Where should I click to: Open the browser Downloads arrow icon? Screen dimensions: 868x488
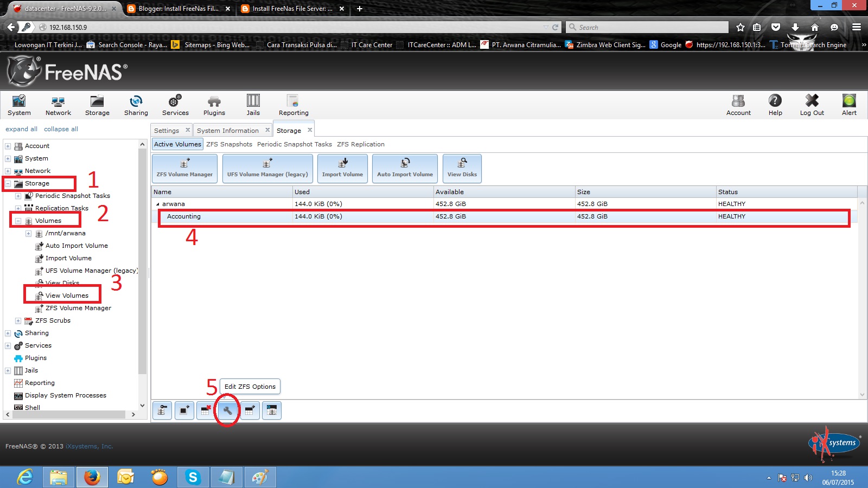795,27
